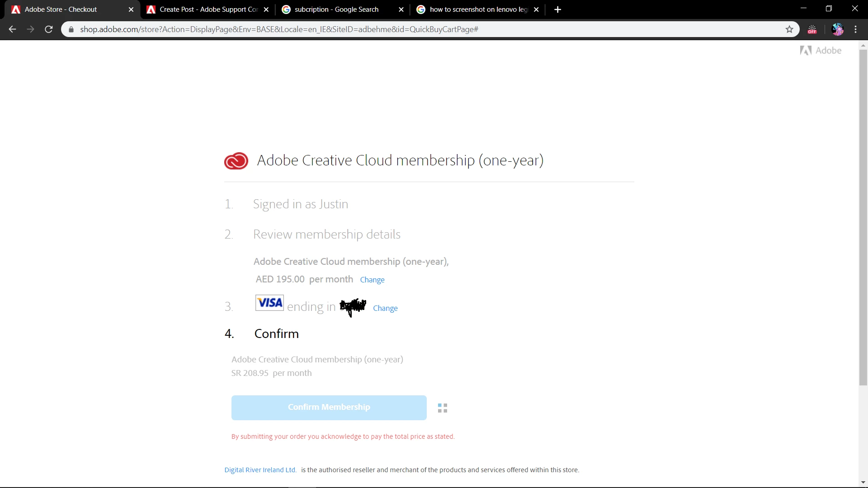Open a new browser tab
This screenshot has height=488, width=868.
coord(557,9)
